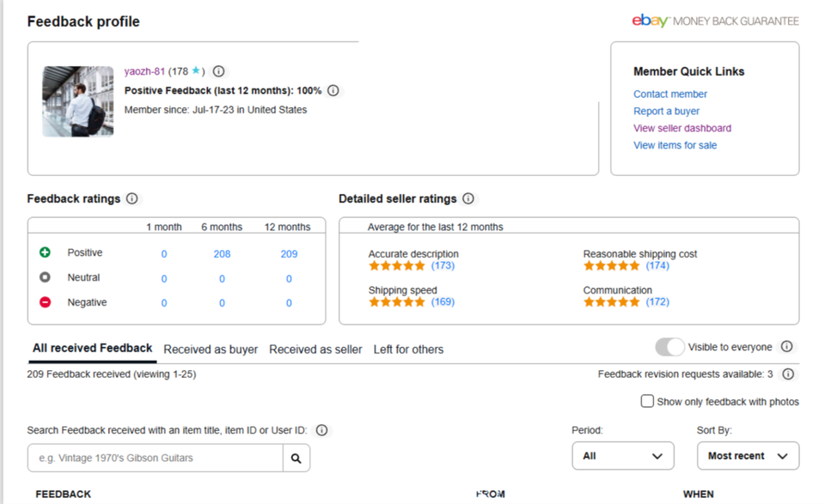
Task: Open the Left for others tab
Action: (409, 349)
